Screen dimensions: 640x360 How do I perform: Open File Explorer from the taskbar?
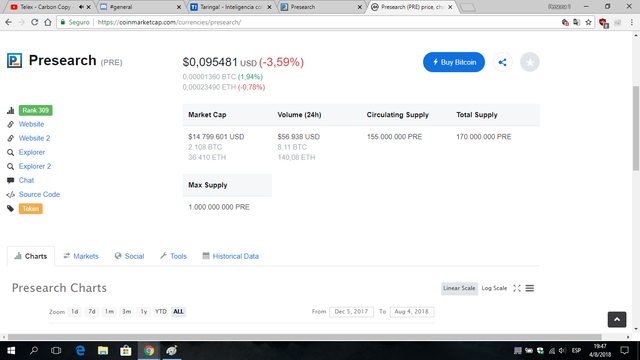[x=103, y=351]
